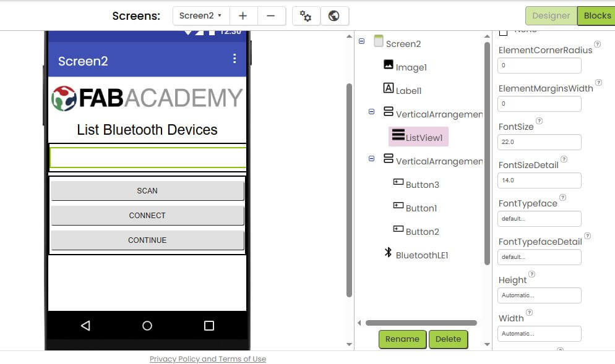The height and width of the screenshot is (364, 615).
Task: Click the Label1 component icon
Action: pos(389,88)
